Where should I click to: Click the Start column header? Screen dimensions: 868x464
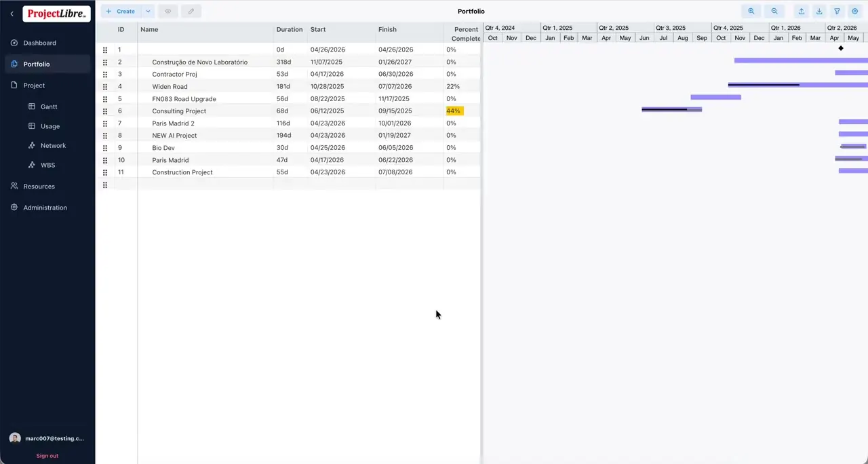[x=318, y=30]
